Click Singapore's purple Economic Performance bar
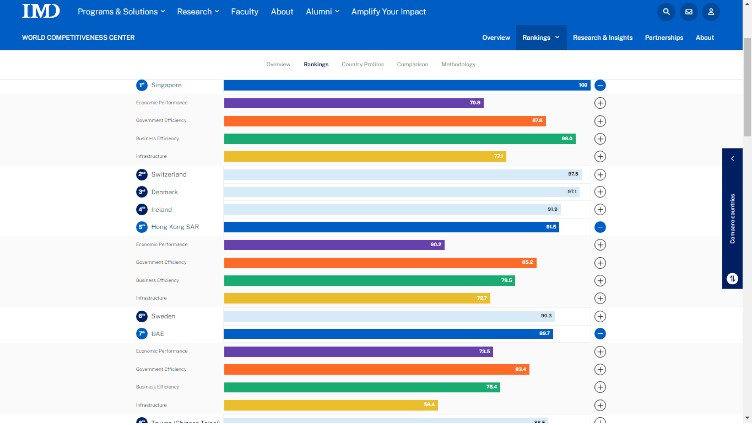752x425 pixels. pos(354,103)
